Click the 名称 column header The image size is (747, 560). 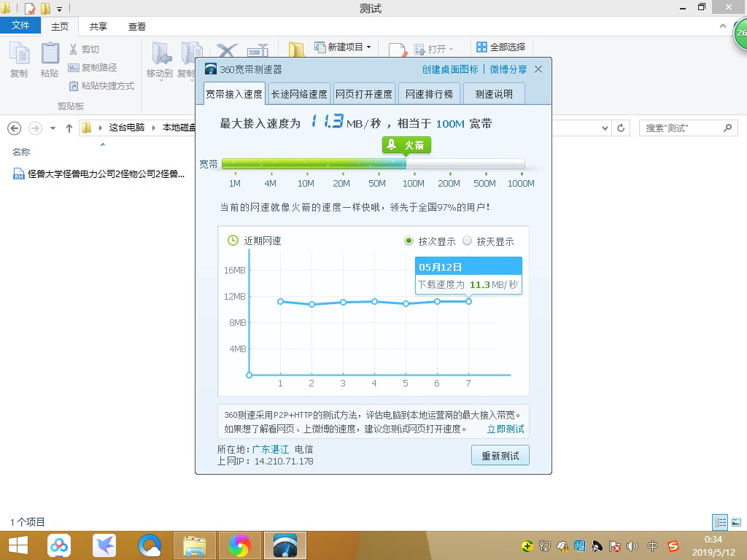pos(21,152)
